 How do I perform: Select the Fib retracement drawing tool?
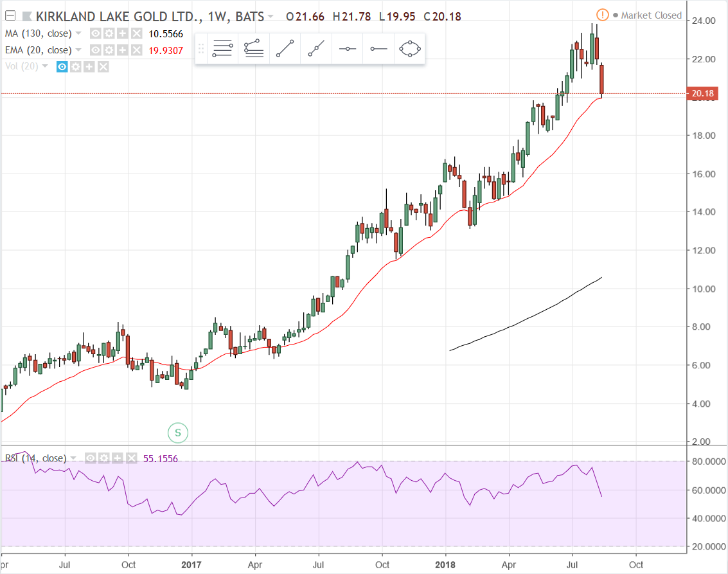point(222,49)
